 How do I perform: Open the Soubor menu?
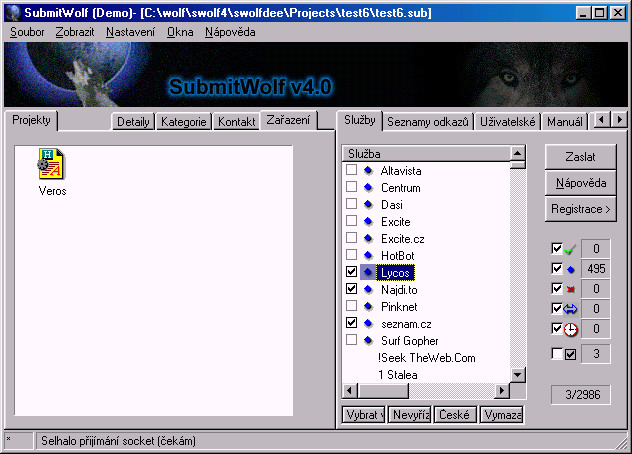27,32
